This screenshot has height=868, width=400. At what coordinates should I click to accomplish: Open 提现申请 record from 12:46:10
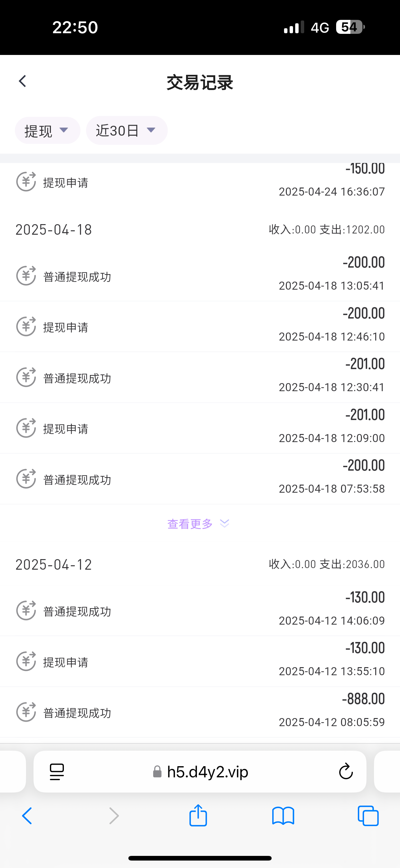(x=200, y=327)
